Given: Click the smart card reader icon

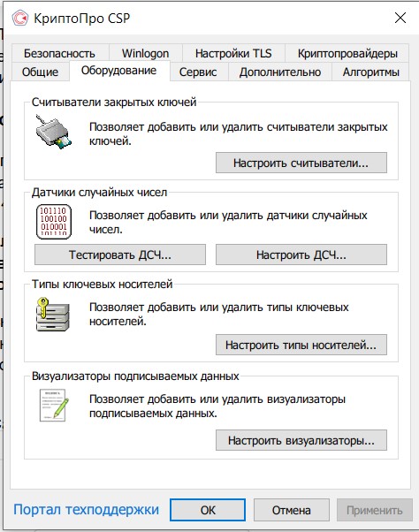Looking at the screenshot, I should tap(54, 132).
